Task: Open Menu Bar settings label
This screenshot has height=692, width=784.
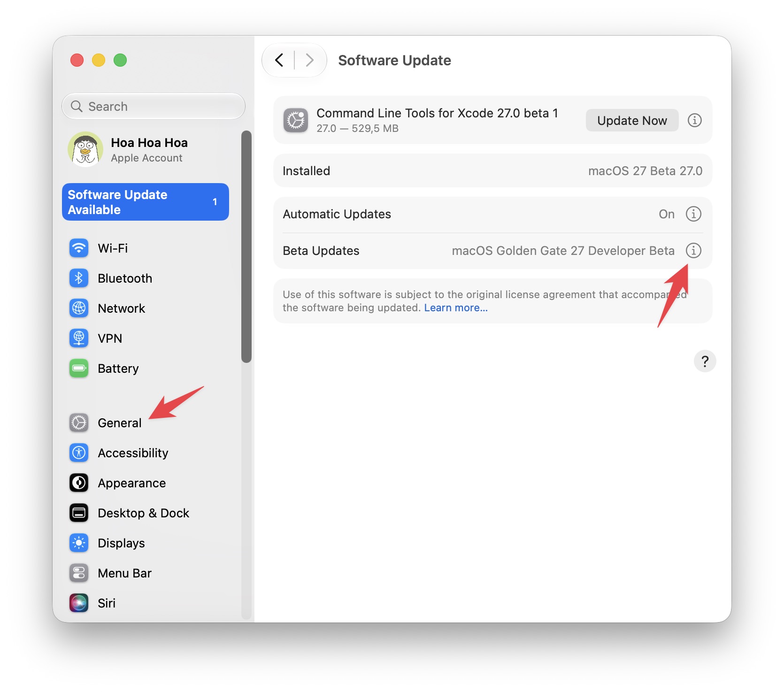Action: [124, 573]
